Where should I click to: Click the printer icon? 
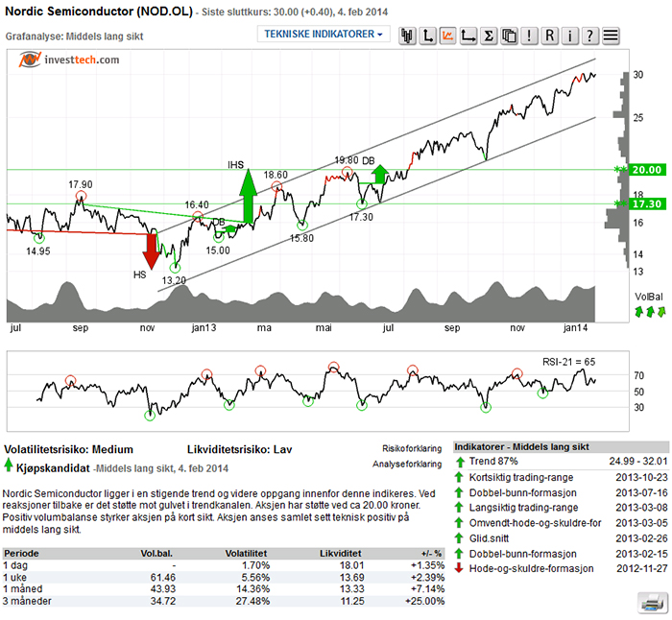point(650,600)
